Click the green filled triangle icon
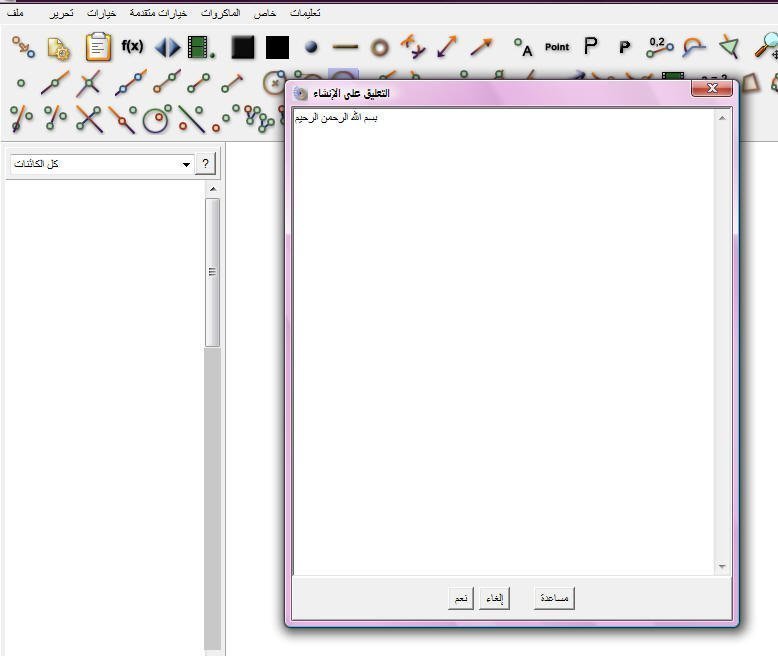This screenshot has width=778, height=656. pyautogui.click(x=729, y=47)
